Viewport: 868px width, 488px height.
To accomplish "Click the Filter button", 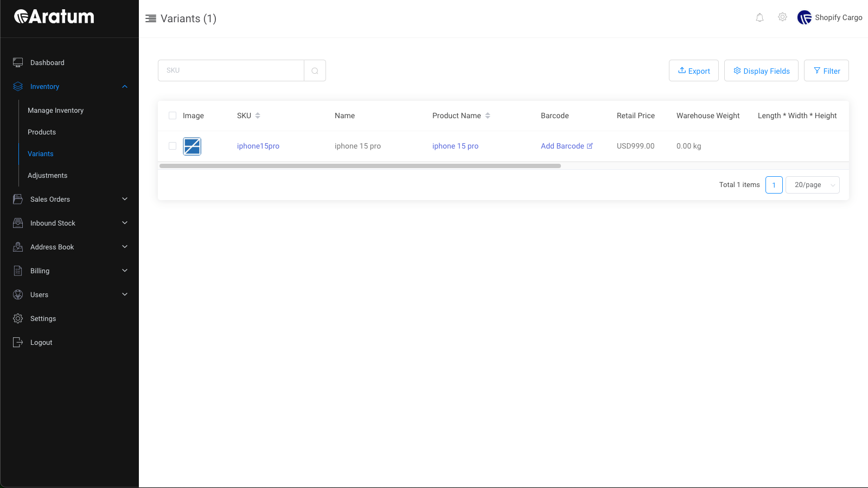I will coord(826,70).
